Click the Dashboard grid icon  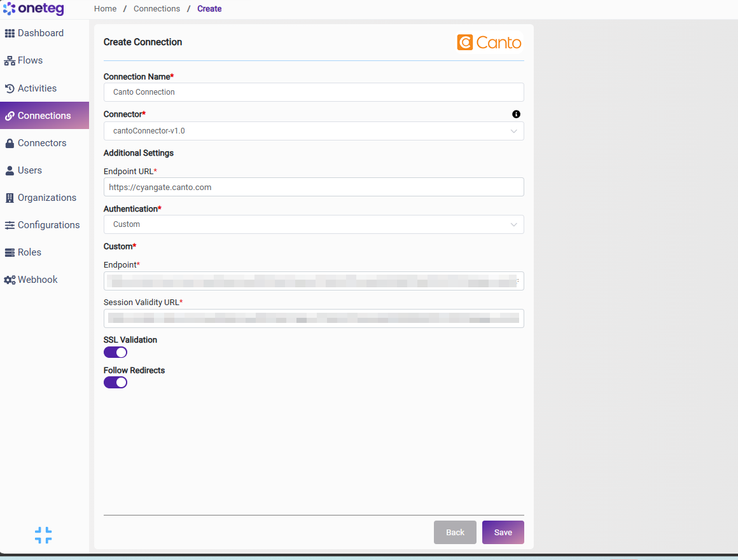tap(10, 34)
